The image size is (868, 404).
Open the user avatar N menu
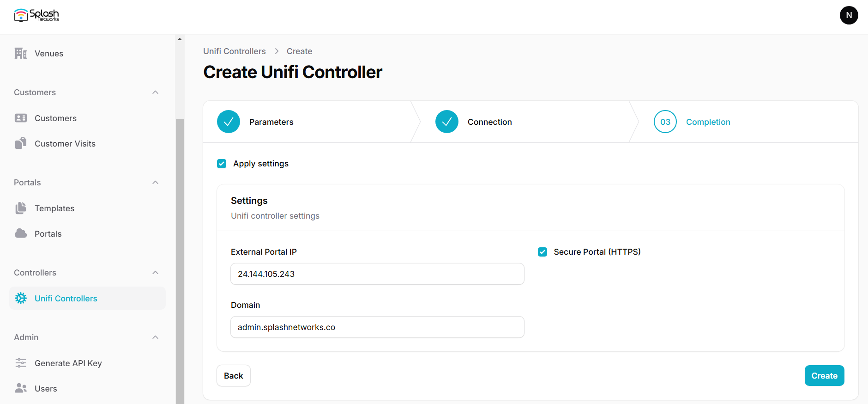(849, 15)
